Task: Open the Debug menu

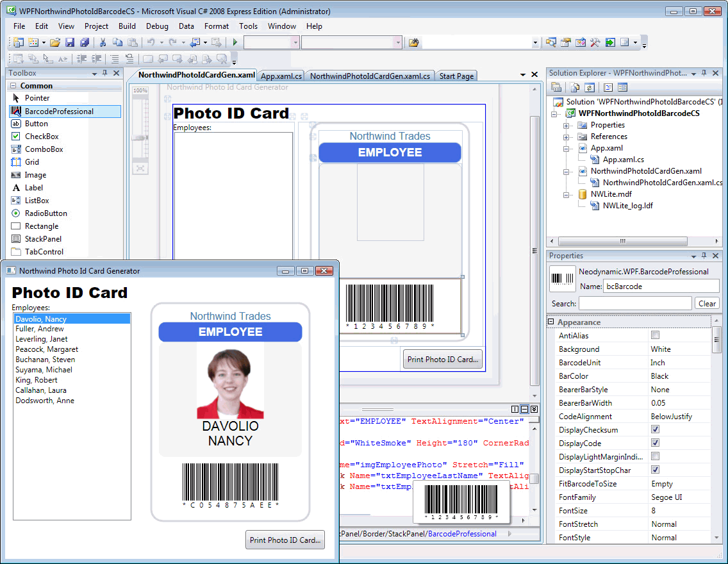Action: click(x=157, y=26)
